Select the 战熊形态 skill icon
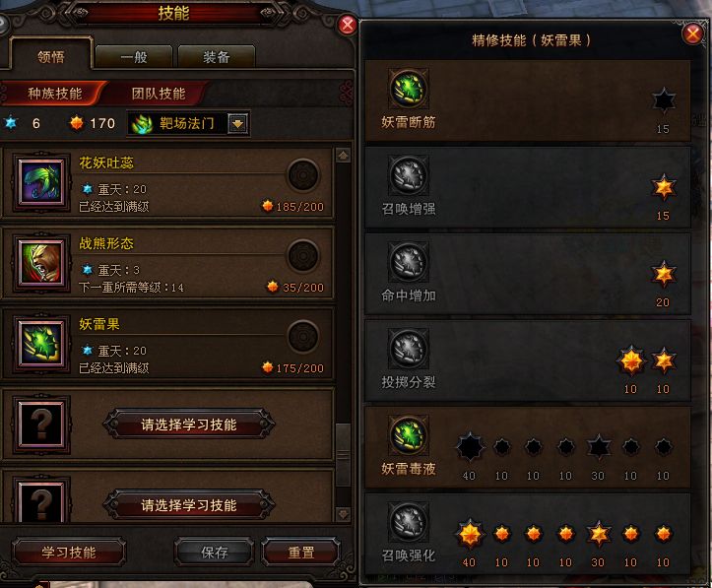The image size is (712, 588). click(41, 263)
